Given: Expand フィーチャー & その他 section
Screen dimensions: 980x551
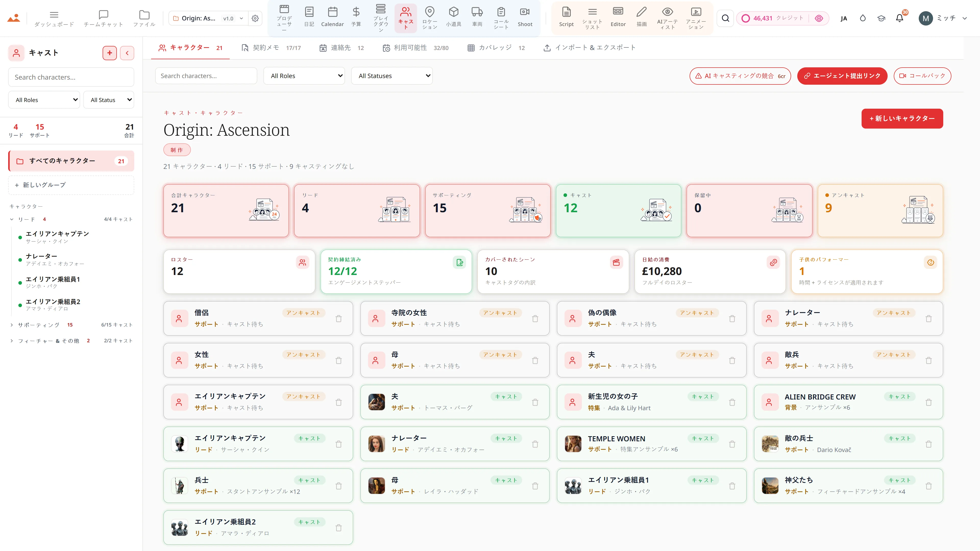Looking at the screenshot, I should (12, 341).
